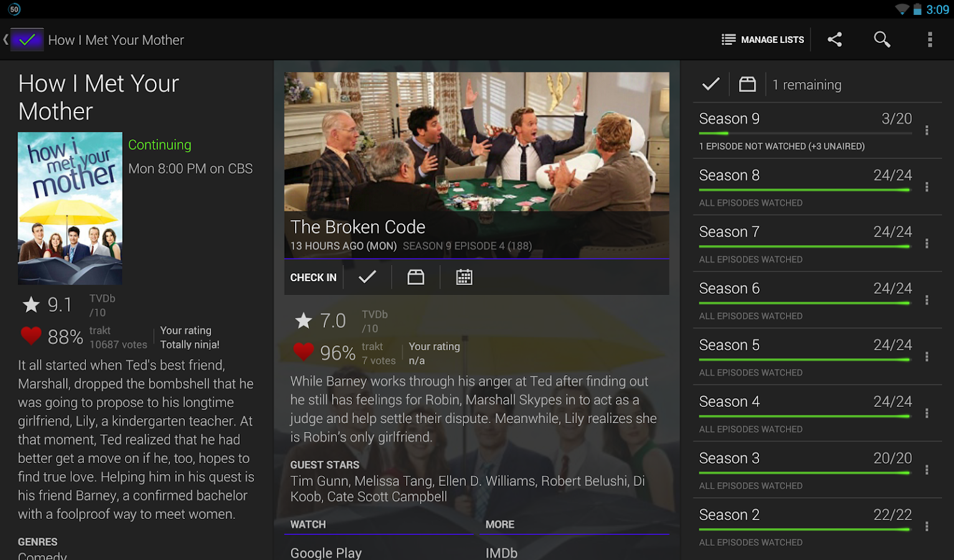Image resolution: width=954 pixels, height=560 pixels.
Task: Mark episode The Broken Code as watched
Action: (x=367, y=277)
